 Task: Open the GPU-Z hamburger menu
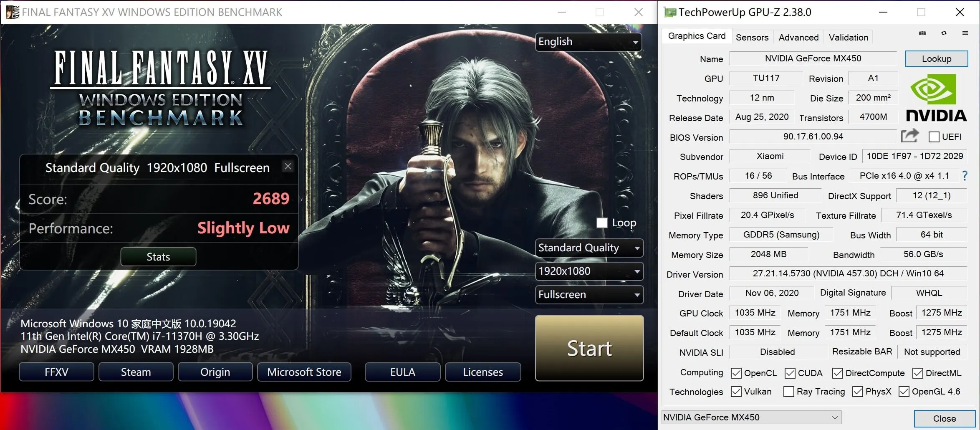(x=965, y=33)
